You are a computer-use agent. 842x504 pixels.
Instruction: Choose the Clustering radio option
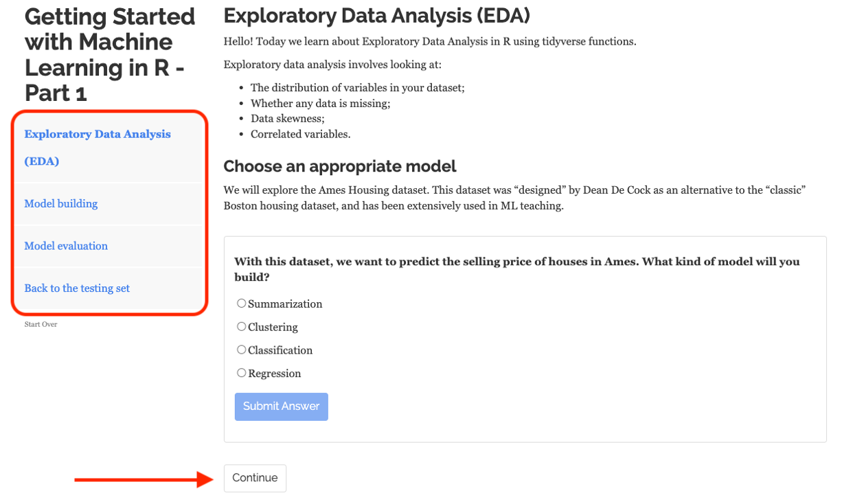click(x=242, y=327)
